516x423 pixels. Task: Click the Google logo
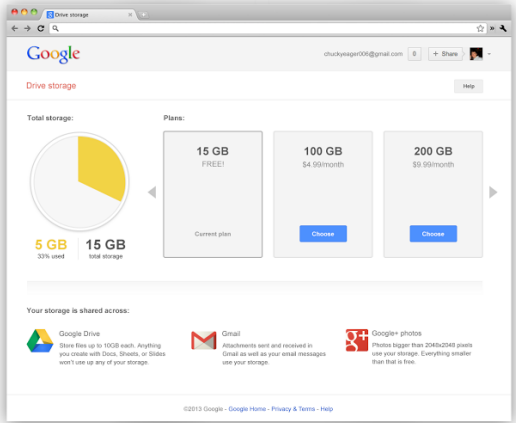(53, 54)
